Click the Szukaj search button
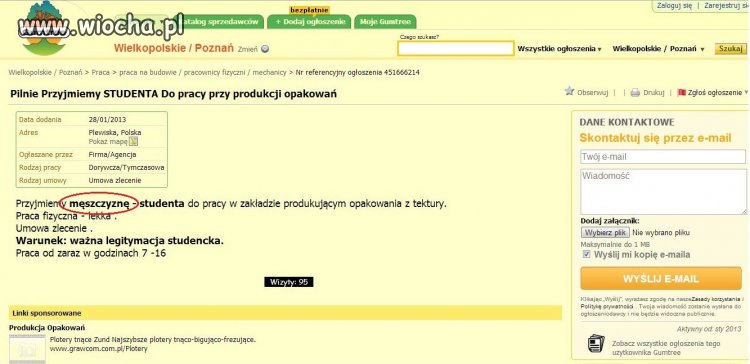Viewport: 750px width, 364px height. click(730, 49)
